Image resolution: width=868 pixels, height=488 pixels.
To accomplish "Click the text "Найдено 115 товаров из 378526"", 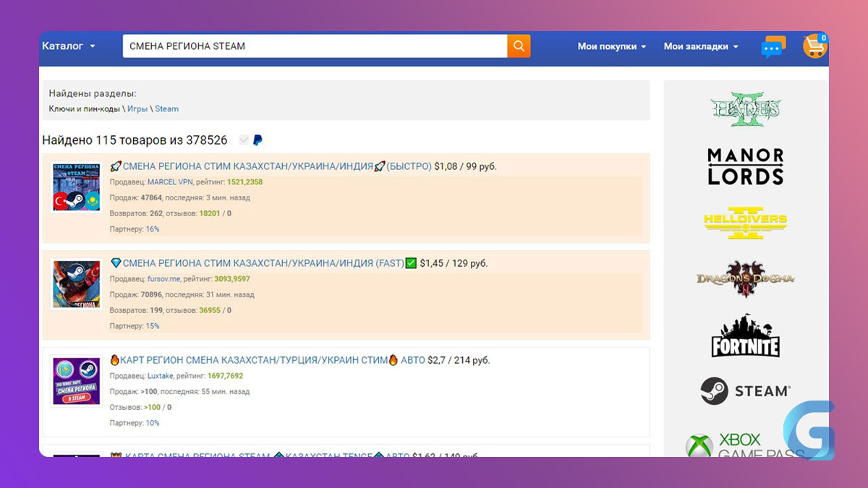I will pyautogui.click(x=135, y=140).
